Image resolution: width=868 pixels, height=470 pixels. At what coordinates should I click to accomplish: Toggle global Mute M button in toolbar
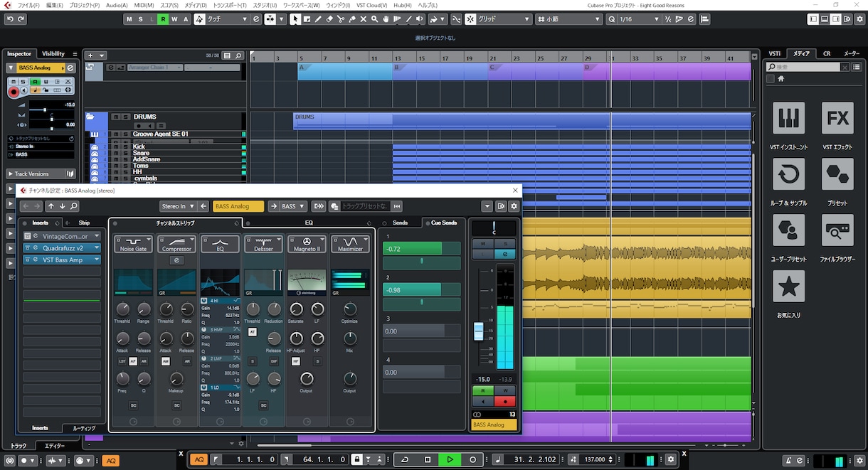click(129, 19)
